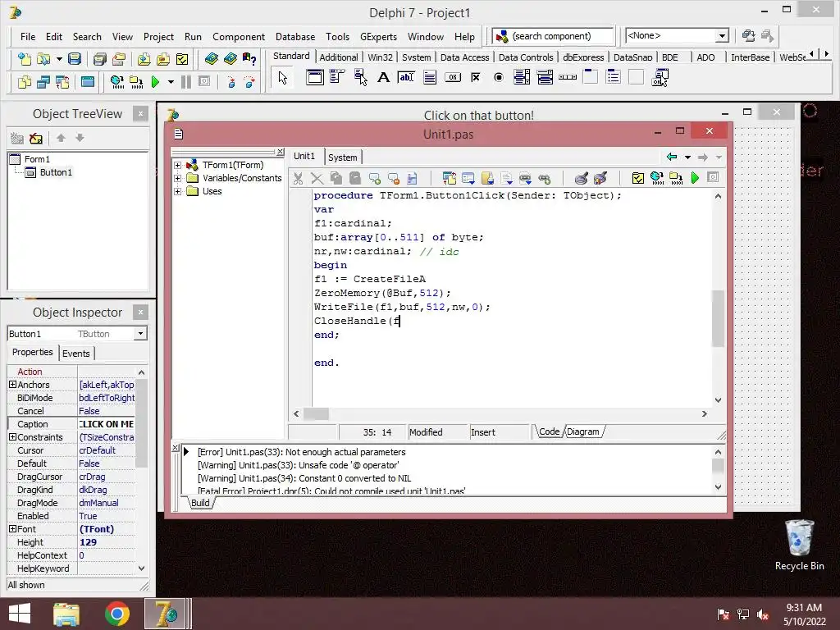Select the Frames component in palette
Viewport: 840px width, 630px height.
point(315,78)
